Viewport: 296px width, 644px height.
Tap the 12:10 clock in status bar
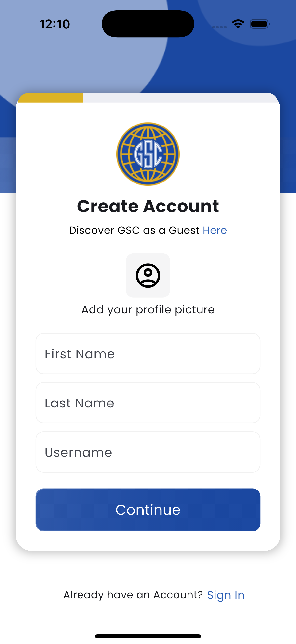coord(55,24)
